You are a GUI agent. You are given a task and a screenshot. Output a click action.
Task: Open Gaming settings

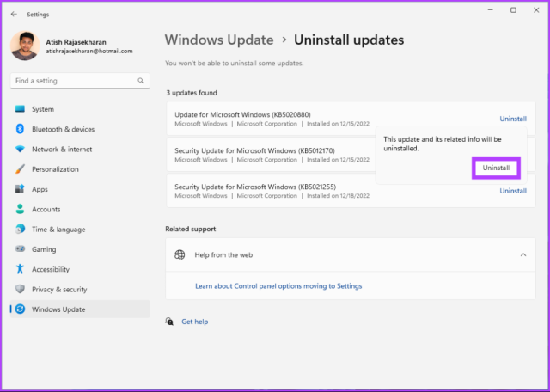[x=80, y=249]
